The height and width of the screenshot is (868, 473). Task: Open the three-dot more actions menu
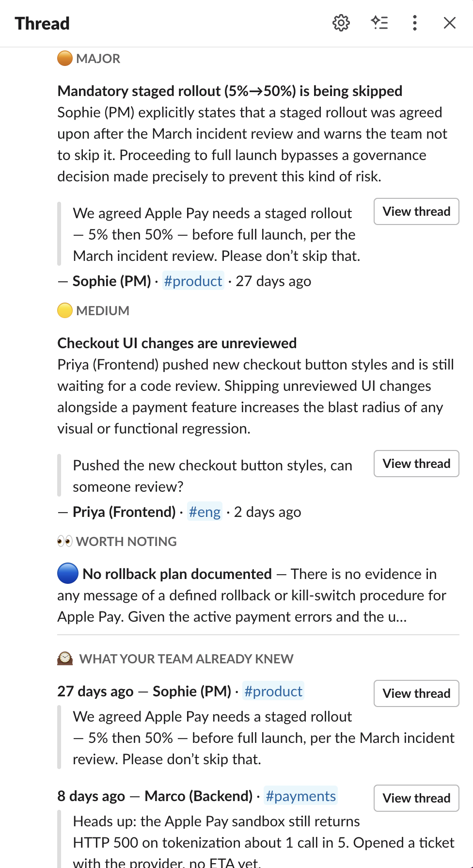415,23
